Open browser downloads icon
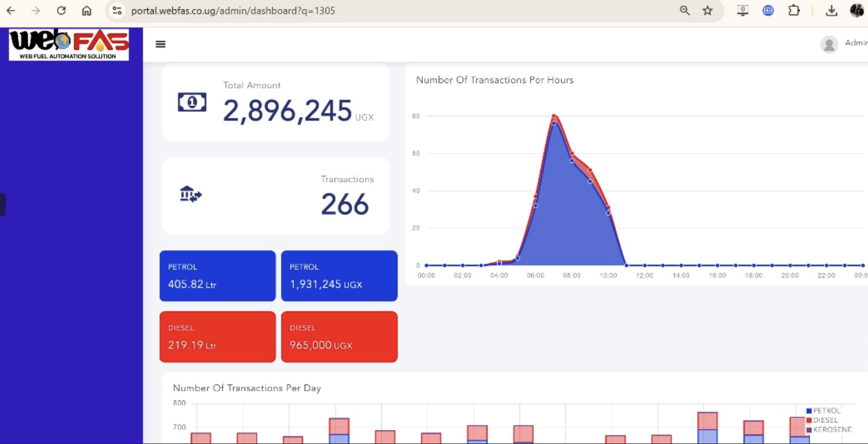The height and width of the screenshot is (444, 868). tap(831, 11)
